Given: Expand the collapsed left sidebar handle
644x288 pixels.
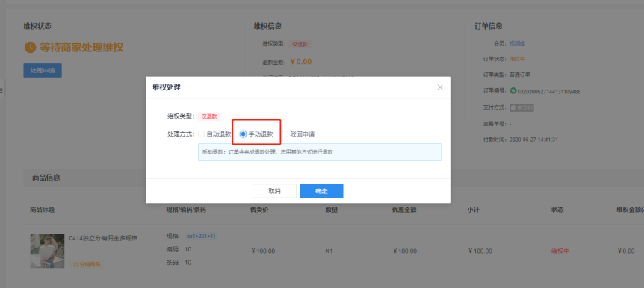Looking at the screenshot, I should 1,90.
